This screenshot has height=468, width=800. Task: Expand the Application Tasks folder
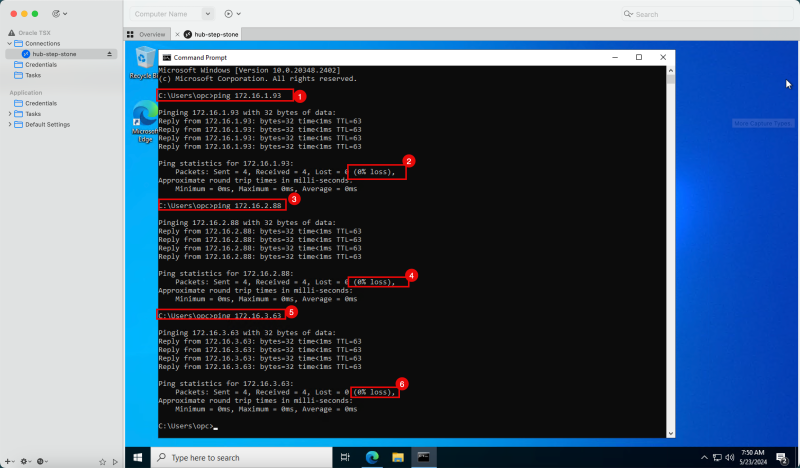[x=10, y=114]
